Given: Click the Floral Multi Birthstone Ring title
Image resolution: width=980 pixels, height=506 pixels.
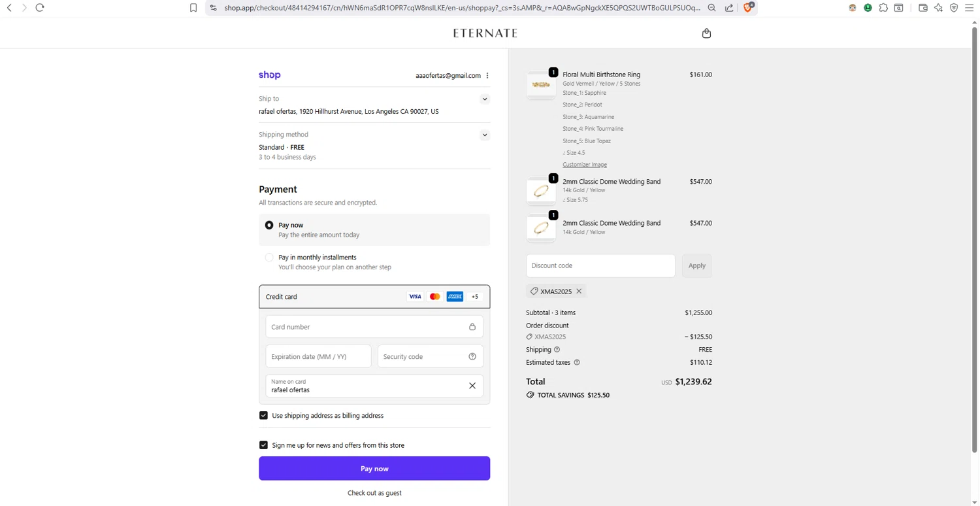Looking at the screenshot, I should coord(601,75).
